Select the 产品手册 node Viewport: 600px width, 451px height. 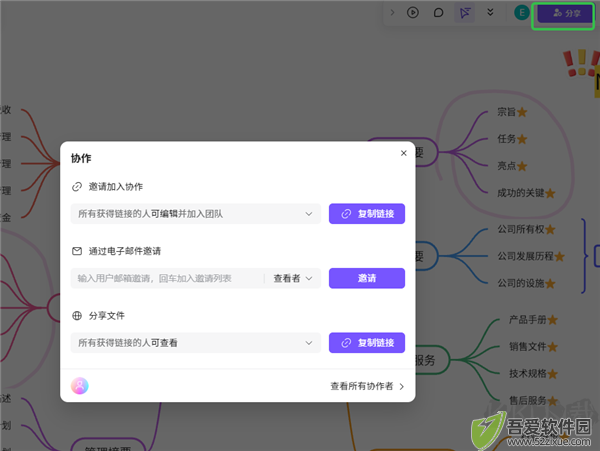click(528, 319)
